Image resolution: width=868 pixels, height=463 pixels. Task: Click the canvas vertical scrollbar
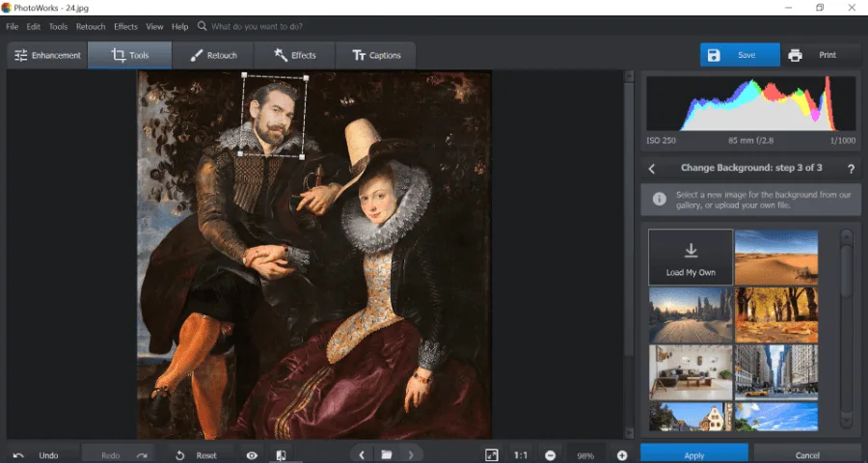tap(629, 255)
